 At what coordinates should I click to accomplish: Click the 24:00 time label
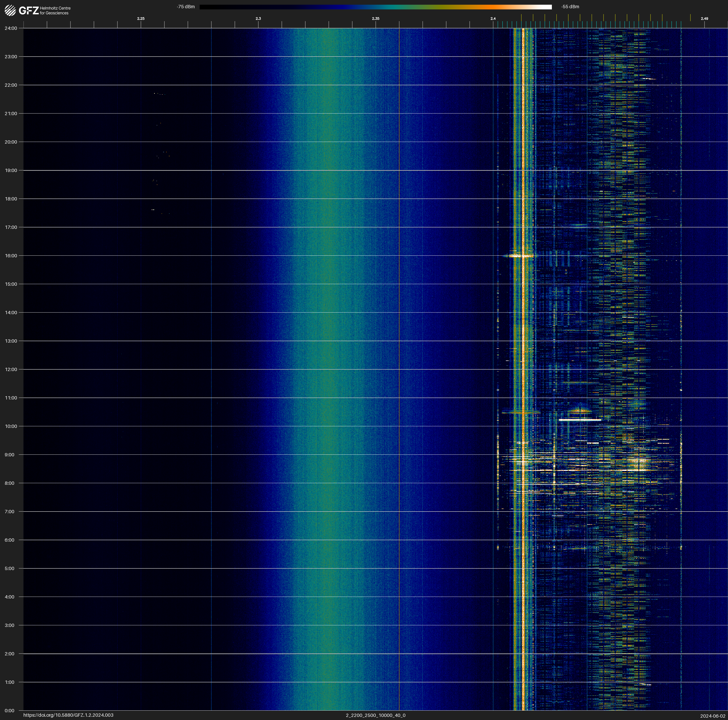[x=11, y=28]
